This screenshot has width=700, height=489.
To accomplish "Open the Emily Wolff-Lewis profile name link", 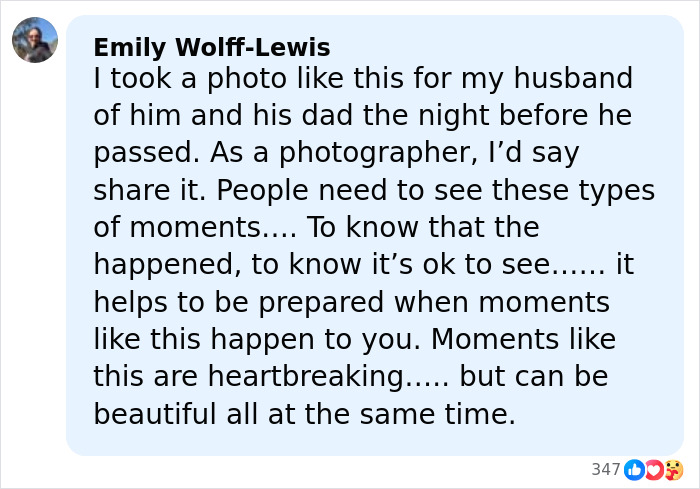I will (211, 47).
